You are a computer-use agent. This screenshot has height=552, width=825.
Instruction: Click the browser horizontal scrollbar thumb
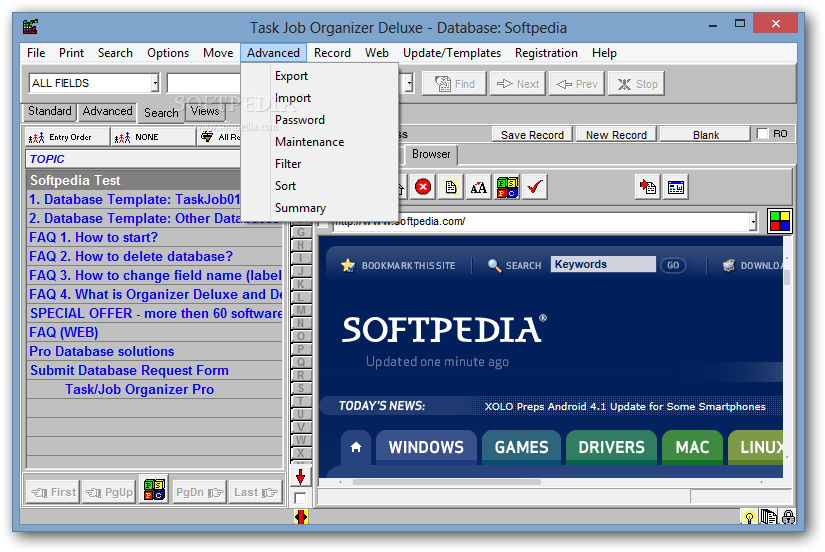click(447, 482)
